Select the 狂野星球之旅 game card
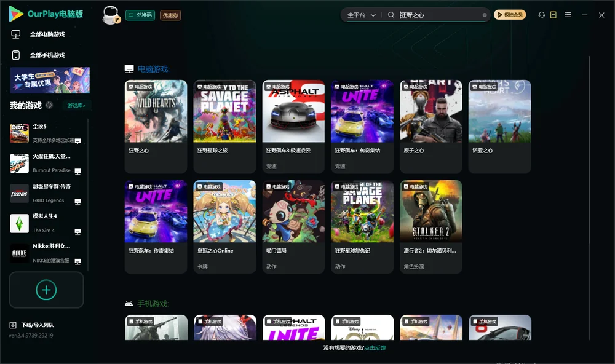615x364 pixels. [224, 126]
